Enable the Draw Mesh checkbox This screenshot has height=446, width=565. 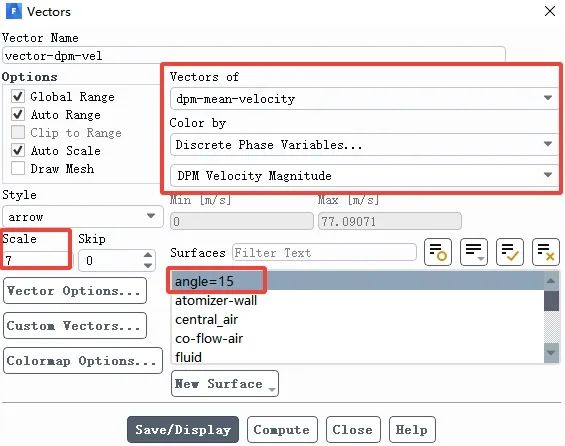(18, 168)
